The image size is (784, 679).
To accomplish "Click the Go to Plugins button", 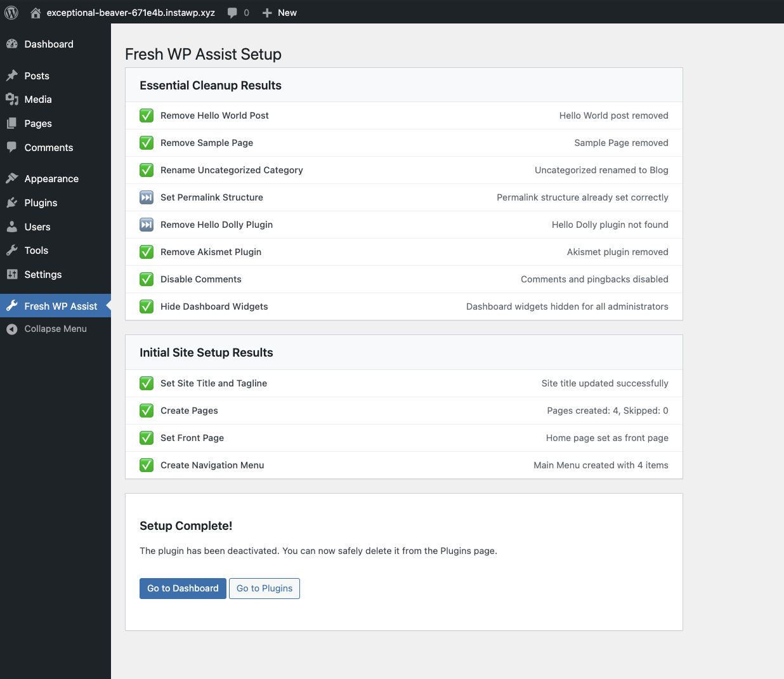I will pyautogui.click(x=264, y=588).
